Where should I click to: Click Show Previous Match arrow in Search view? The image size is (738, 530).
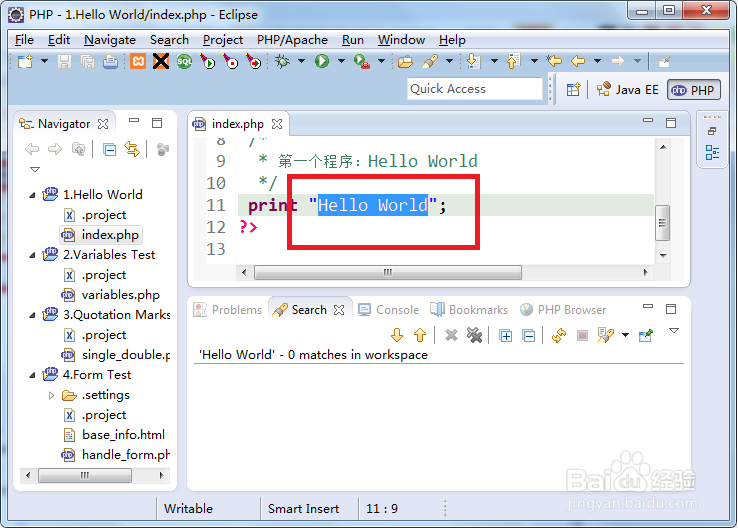420,335
